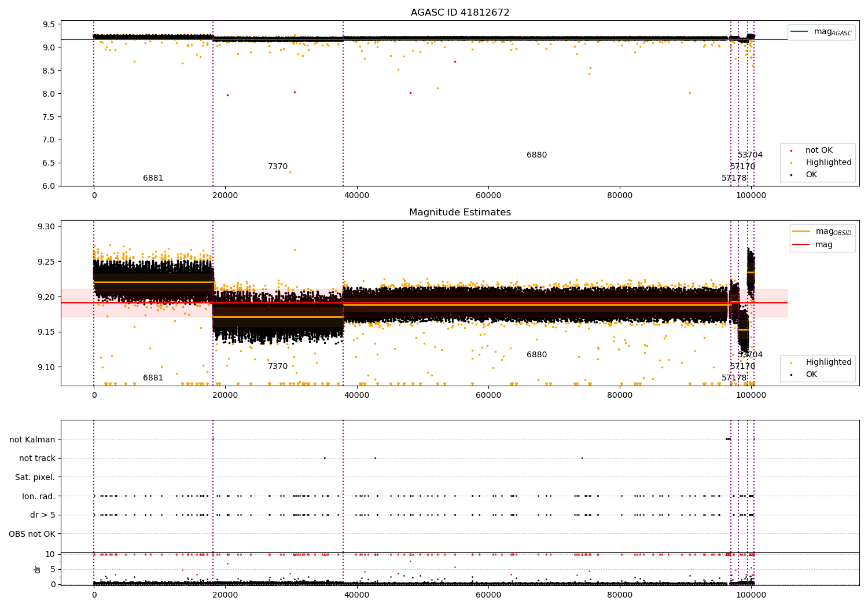Screen dimensions: 868x608
Task: Click label 57178 in Magnitude Estimates plot
Action: point(734,378)
